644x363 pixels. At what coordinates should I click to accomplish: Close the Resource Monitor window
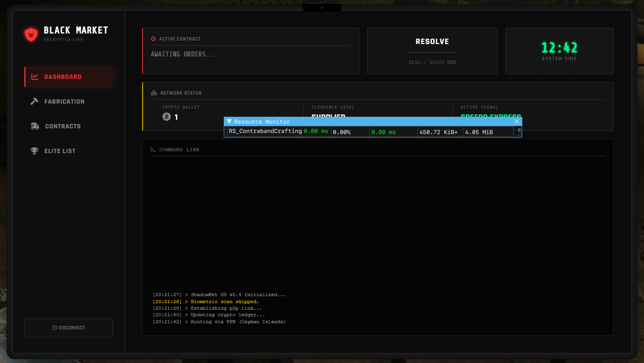coord(517,121)
